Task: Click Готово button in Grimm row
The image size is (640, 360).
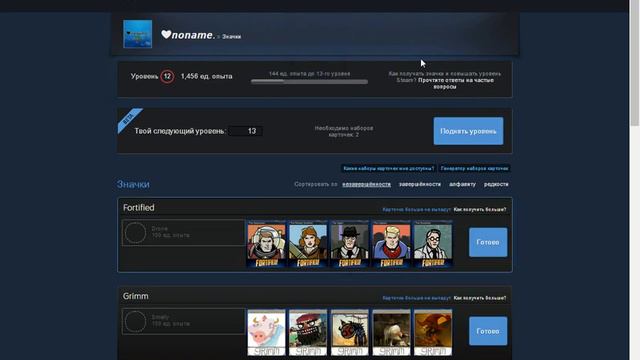Action: coord(488,331)
